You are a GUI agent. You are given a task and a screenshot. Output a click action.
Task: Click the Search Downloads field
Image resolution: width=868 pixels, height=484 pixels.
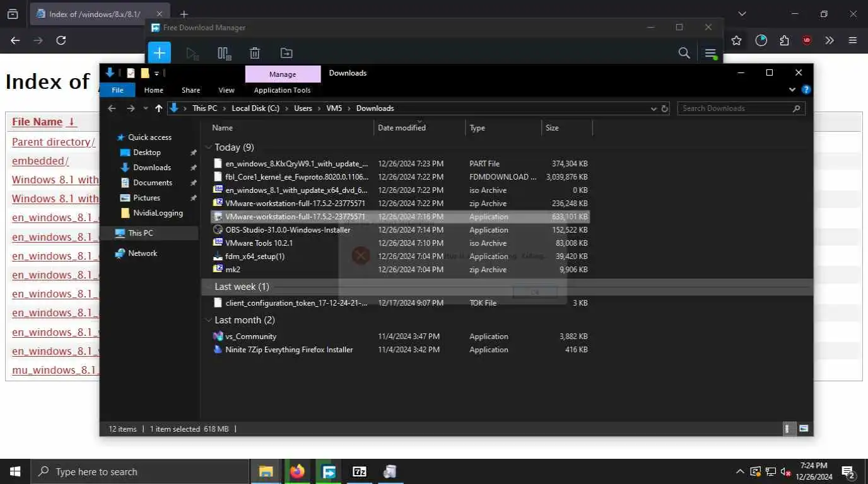741,108
